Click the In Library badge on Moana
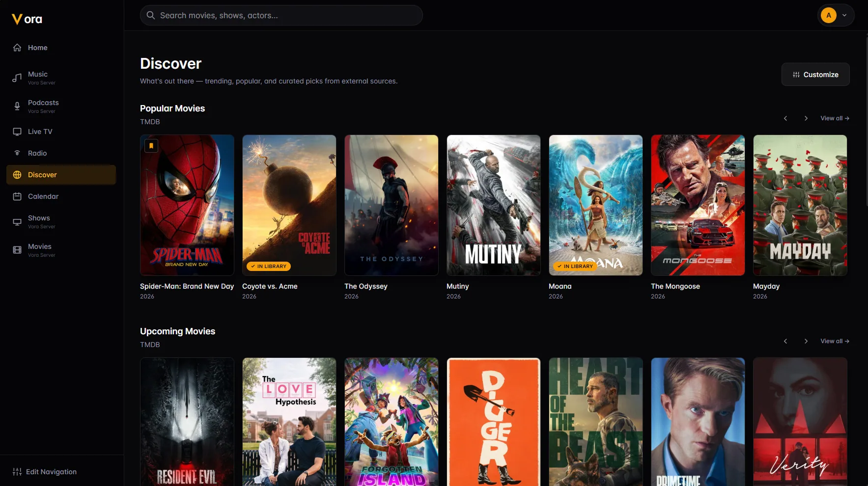Viewport: 868px width, 486px height. pyautogui.click(x=575, y=266)
